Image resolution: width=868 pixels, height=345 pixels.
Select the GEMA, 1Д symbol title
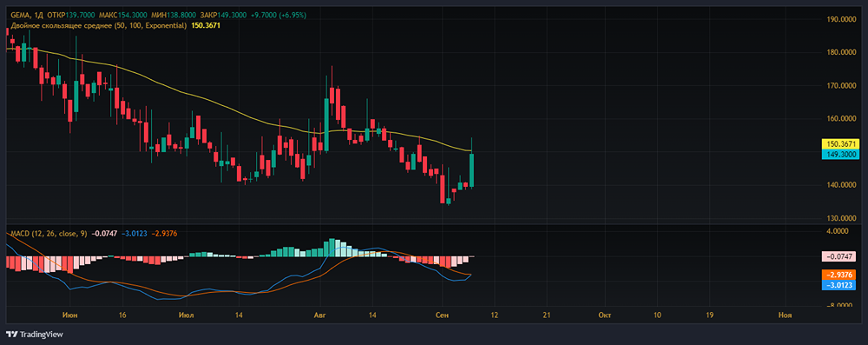click(x=26, y=16)
